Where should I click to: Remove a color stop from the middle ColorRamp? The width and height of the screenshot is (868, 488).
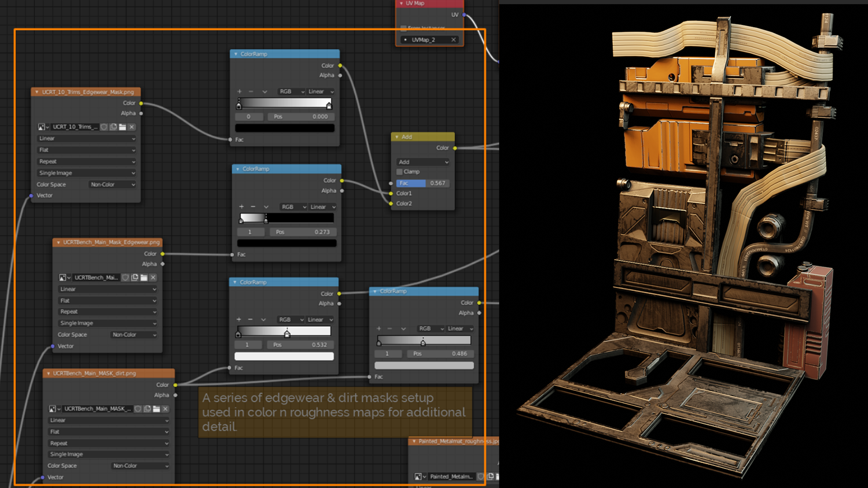[253, 206]
